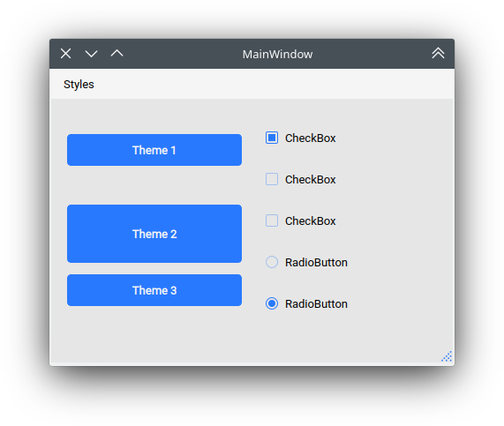Click the dotted resize grip in corner
Image resolution: width=504 pixels, height=426 pixels.
447,356
